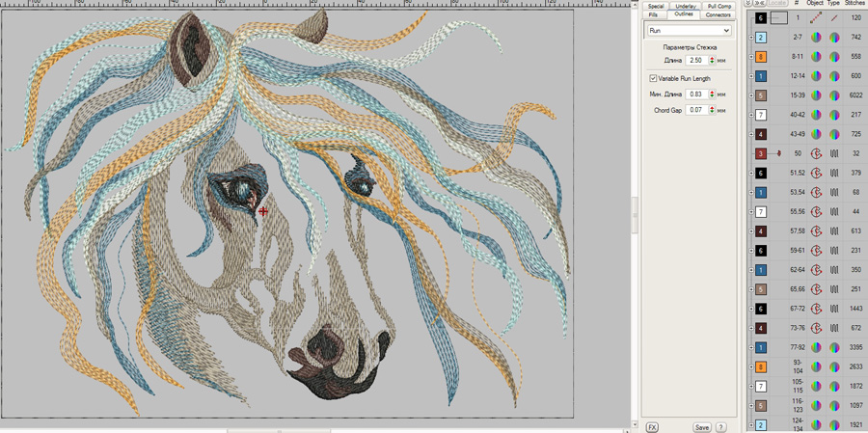Expand the color 2 group for objects 2-7
The width and height of the screenshot is (868, 433).
coord(751,38)
